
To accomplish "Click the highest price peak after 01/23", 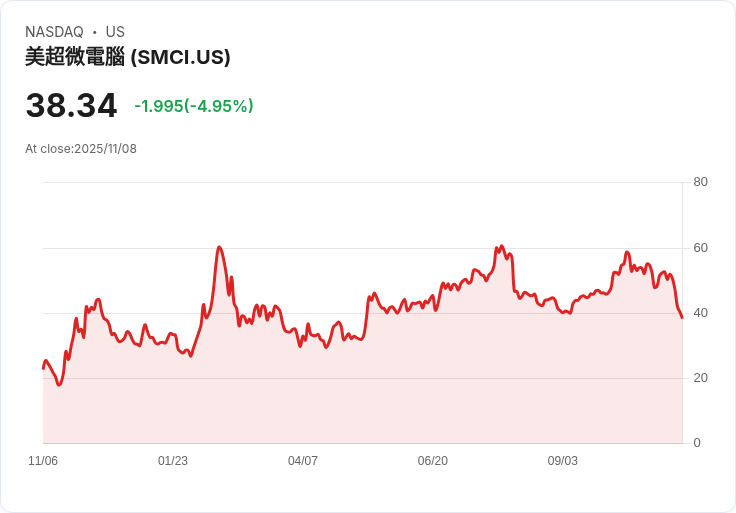I will (x=219, y=247).
